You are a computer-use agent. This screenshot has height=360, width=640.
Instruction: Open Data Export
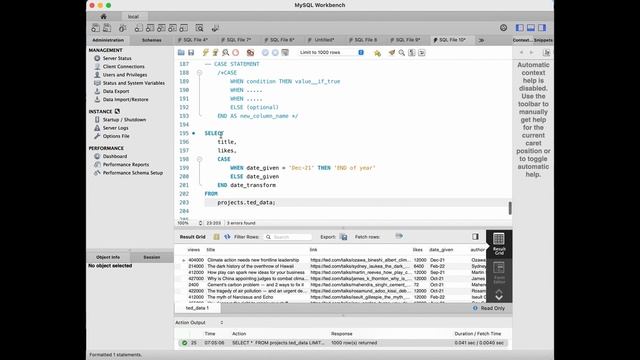tap(116, 91)
